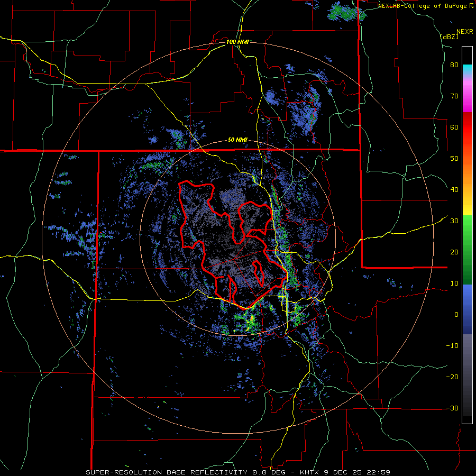Click the '50 NMI' range ring label
Screen dimensions: 476x476
[x=237, y=140]
